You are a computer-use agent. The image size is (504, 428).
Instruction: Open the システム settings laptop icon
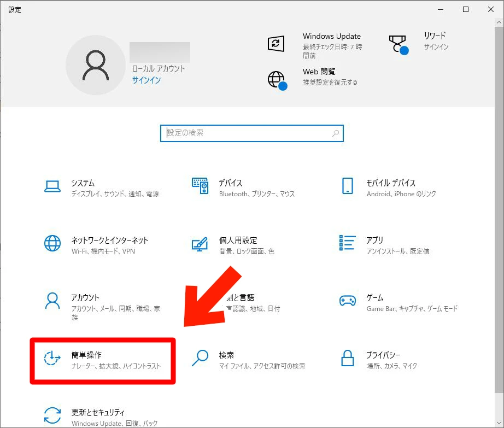(x=52, y=186)
